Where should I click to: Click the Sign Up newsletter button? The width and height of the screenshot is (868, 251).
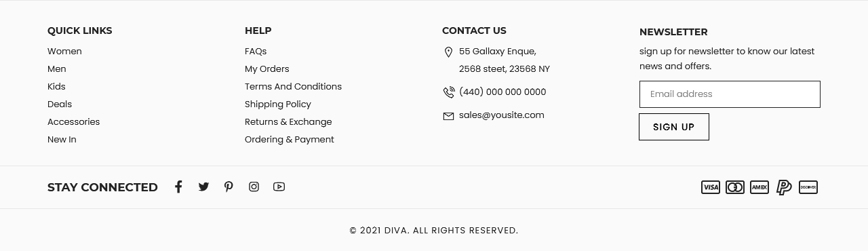tap(674, 127)
